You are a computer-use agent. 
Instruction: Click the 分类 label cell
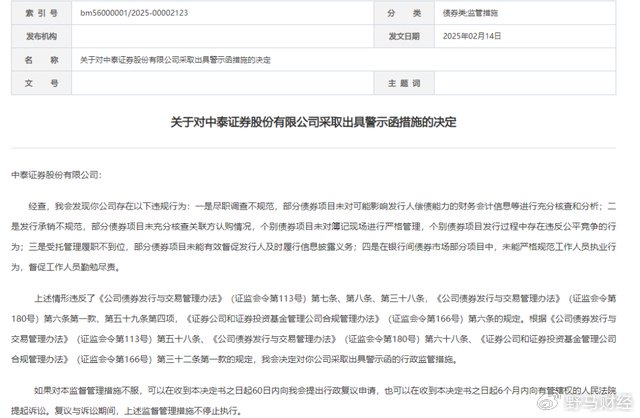[x=404, y=13]
